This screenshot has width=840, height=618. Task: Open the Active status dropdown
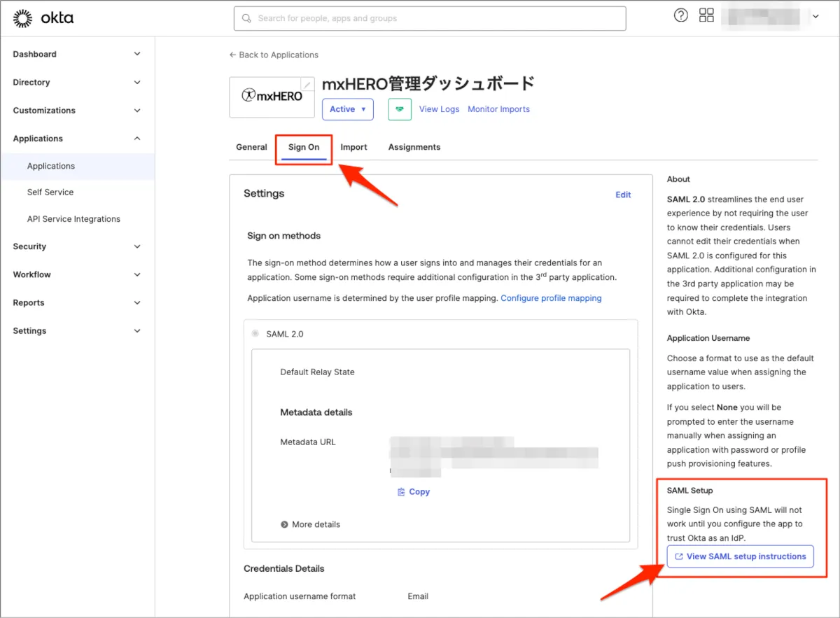(347, 109)
